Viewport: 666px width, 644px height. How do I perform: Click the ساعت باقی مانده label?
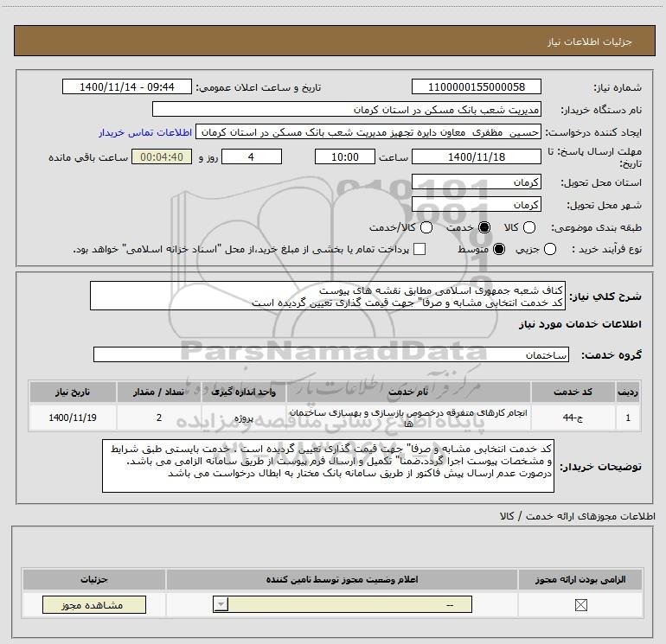coord(88,157)
